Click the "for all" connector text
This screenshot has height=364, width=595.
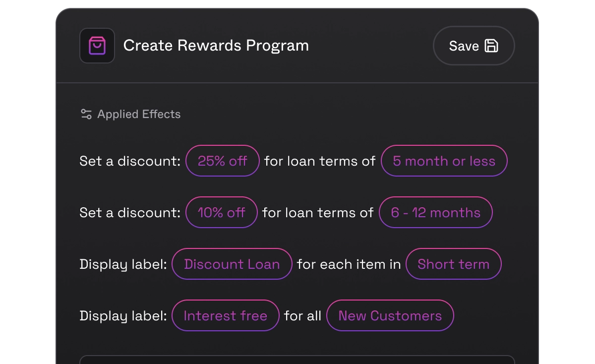302,315
